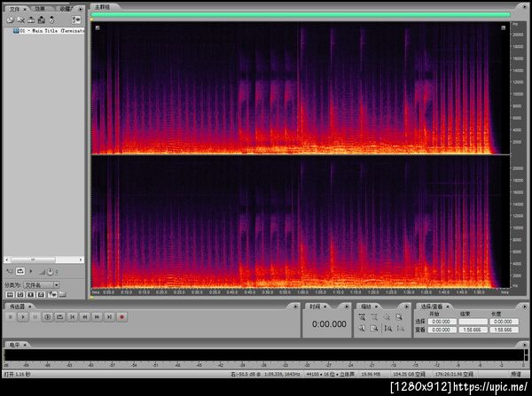Toggle show video files filter button

tap(30, 295)
